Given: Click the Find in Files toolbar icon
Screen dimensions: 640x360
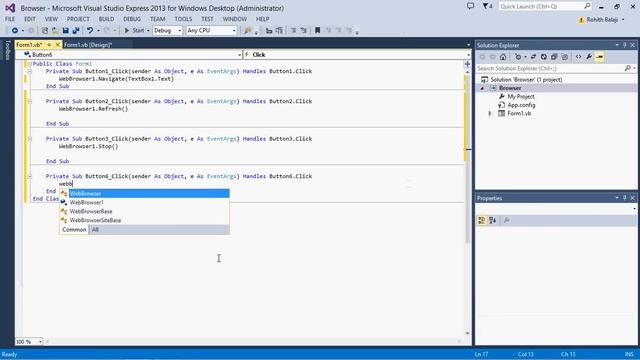Looking at the screenshot, I should (x=248, y=31).
